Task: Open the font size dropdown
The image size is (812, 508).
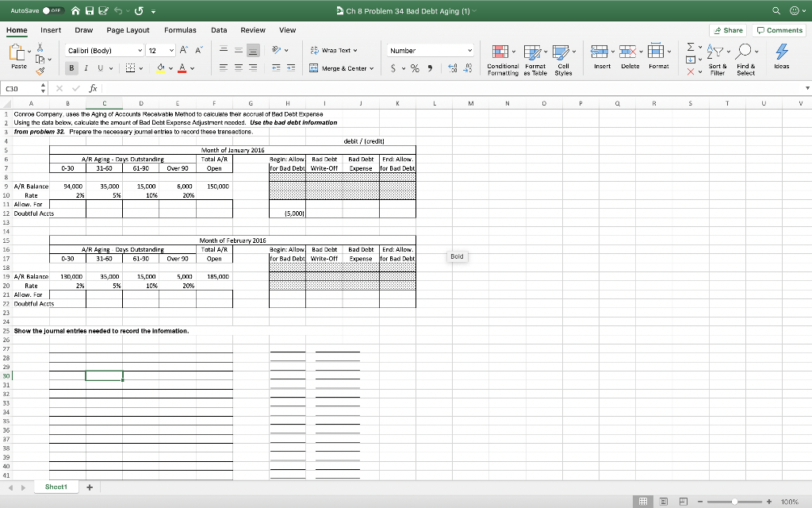Action: (171, 50)
